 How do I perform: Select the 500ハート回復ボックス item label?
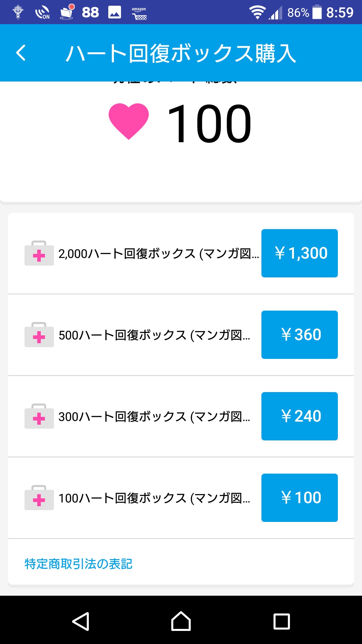pos(154,335)
